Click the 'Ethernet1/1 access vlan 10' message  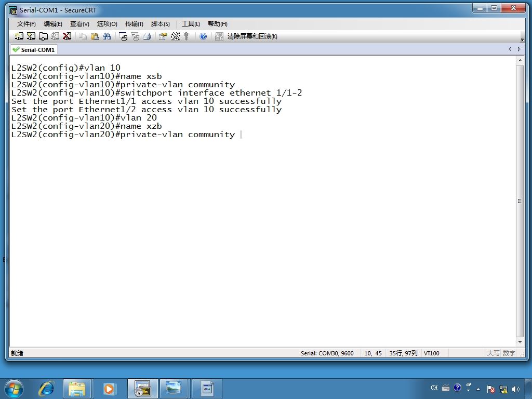point(146,101)
